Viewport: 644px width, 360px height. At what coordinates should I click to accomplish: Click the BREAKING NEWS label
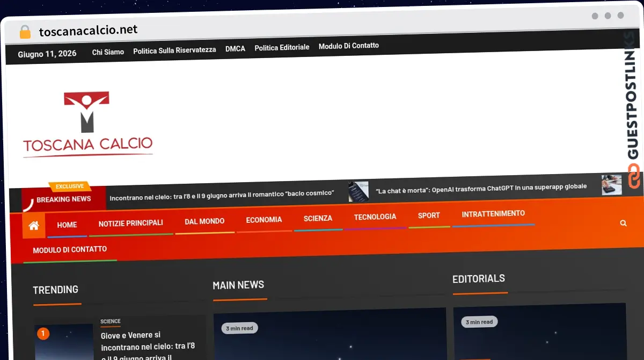[x=64, y=199]
